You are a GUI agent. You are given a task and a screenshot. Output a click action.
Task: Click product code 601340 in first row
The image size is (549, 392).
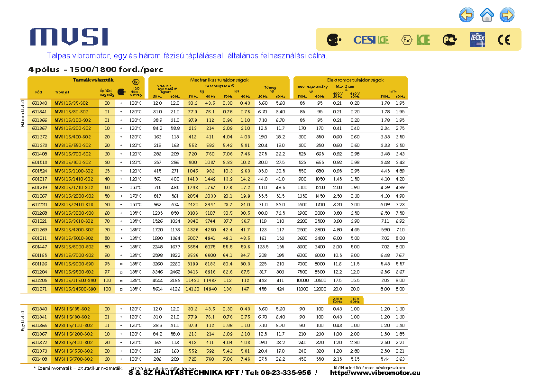39,103
